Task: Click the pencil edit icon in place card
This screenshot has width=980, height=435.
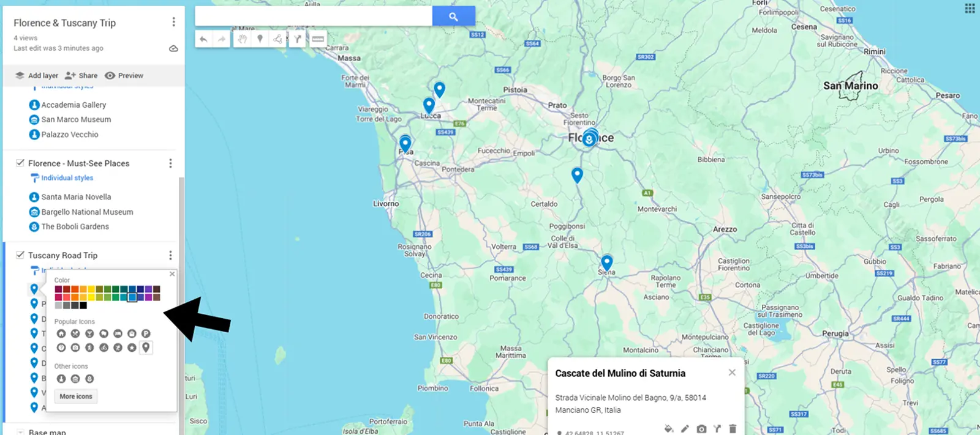Action: 685,429
